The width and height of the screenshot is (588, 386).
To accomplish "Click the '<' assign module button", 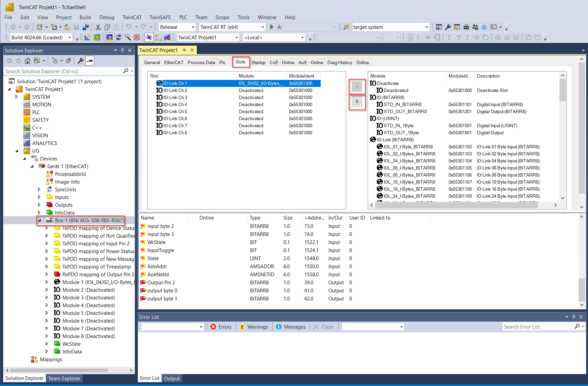I will coord(357,87).
